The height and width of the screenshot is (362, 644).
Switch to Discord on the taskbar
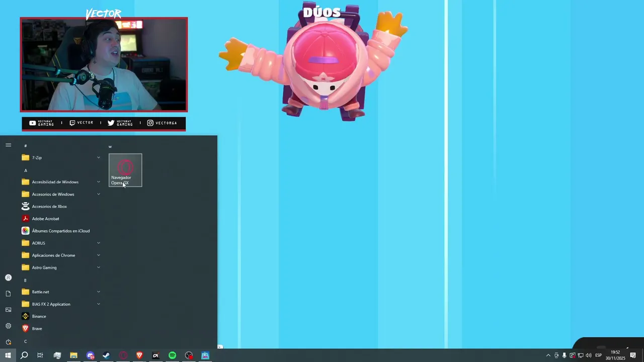(90, 355)
